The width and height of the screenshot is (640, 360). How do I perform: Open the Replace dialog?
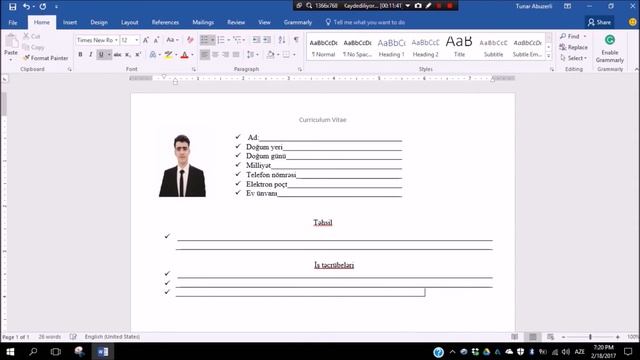574,47
